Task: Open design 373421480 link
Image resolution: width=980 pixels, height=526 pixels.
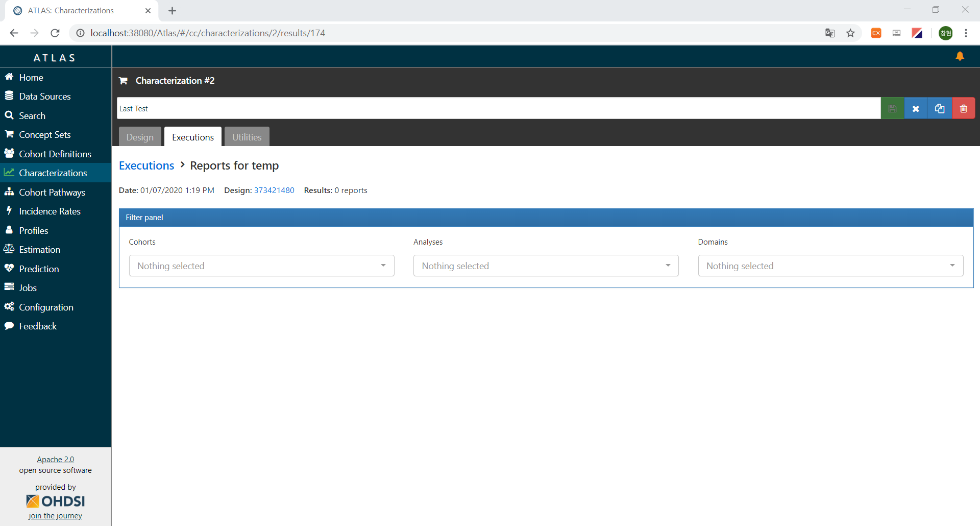Action: (274, 190)
